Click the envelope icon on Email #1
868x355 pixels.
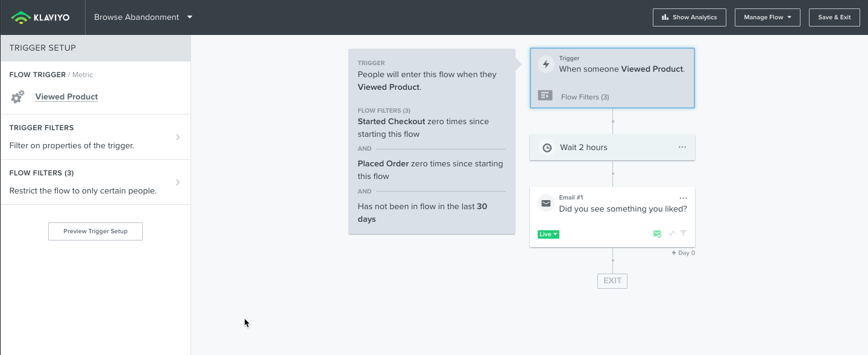point(546,204)
